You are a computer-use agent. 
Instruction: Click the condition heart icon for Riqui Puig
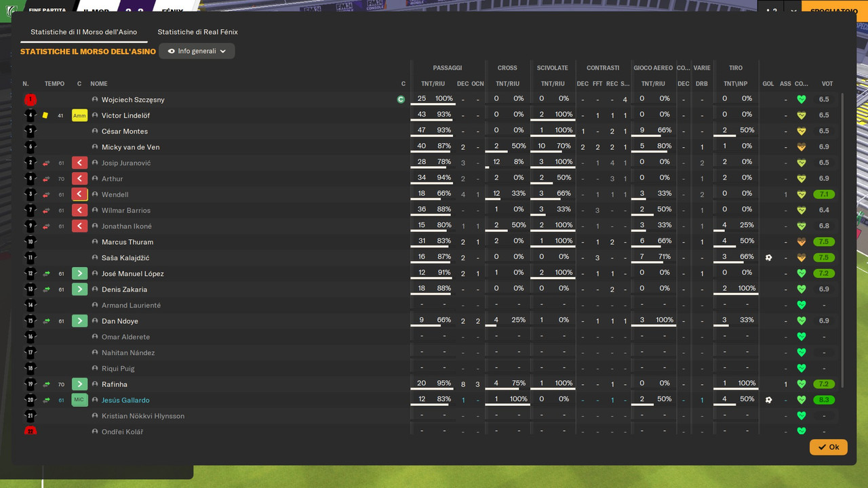[801, 368]
